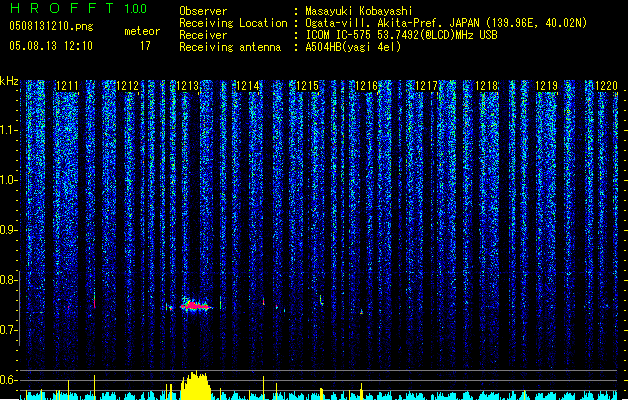The height and width of the screenshot is (400, 629).
Task: Click the Receiving antenna label
Action: [230, 47]
